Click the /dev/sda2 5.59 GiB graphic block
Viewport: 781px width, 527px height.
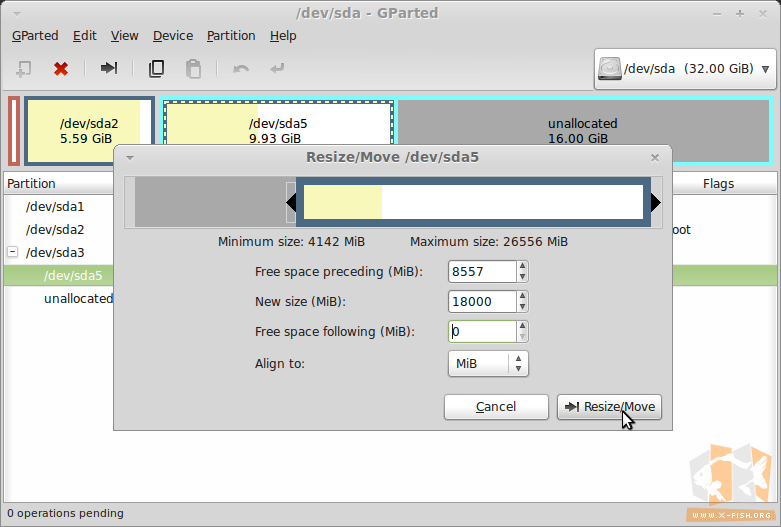click(x=89, y=131)
